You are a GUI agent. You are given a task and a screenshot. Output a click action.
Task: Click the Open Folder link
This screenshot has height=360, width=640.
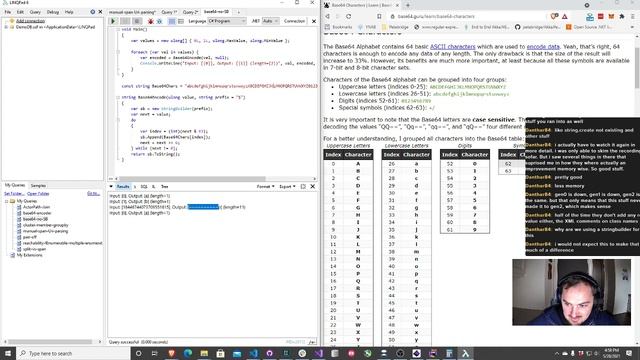[x=38, y=193]
